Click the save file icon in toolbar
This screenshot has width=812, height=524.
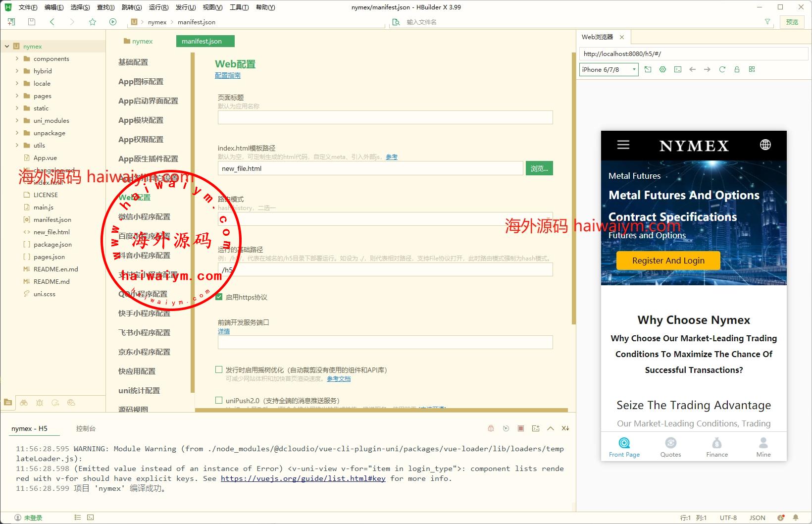pos(32,22)
